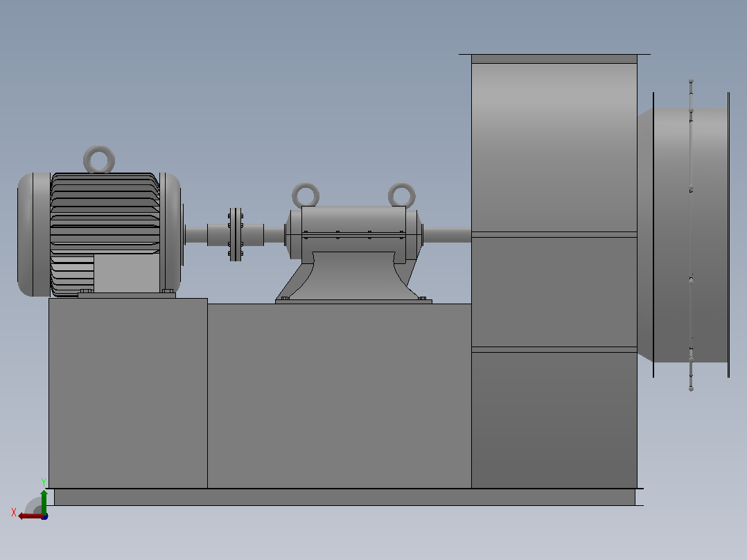Image resolution: width=747 pixels, height=560 pixels.
Task: Select the motor's finned body
Action: click(x=105, y=210)
